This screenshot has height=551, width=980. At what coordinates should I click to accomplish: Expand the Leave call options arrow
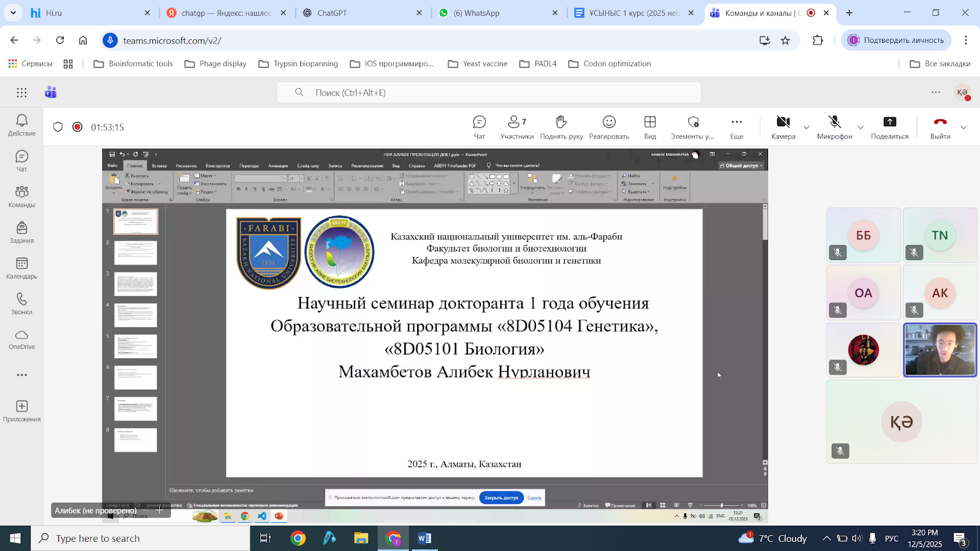[963, 127]
